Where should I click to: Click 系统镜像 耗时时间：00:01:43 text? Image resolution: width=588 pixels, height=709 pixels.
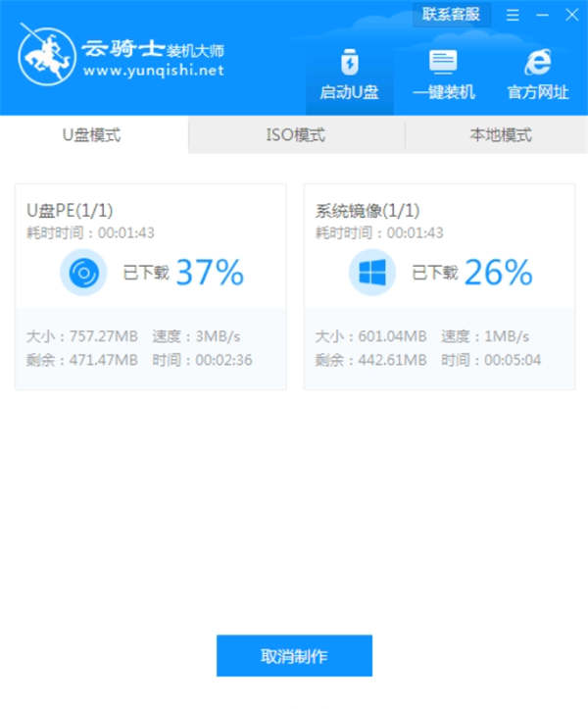click(x=379, y=232)
